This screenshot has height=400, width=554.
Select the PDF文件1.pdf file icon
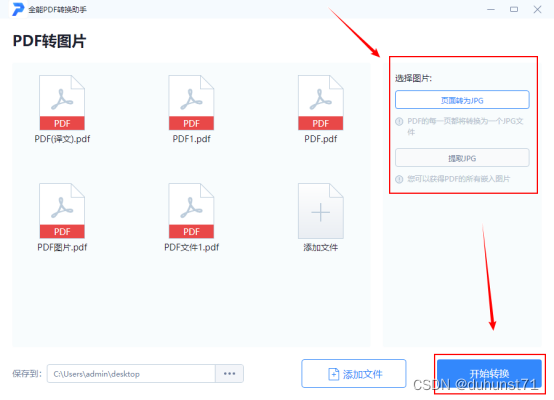click(191, 211)
